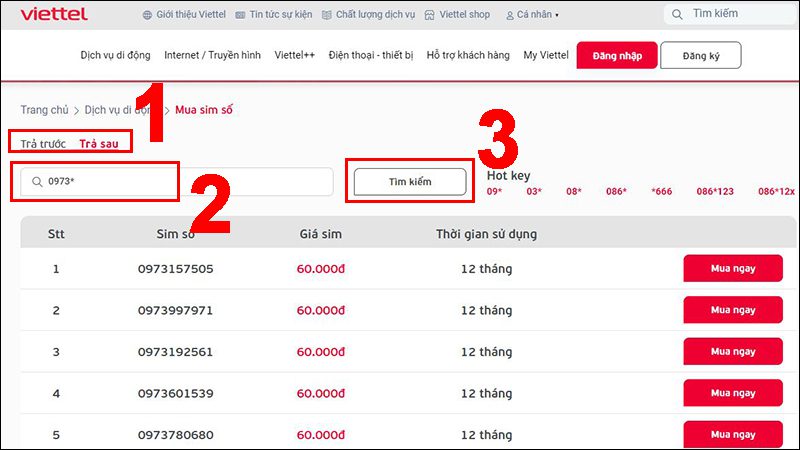Click 12 tháng duration of 0973997971

coord(486,310)
